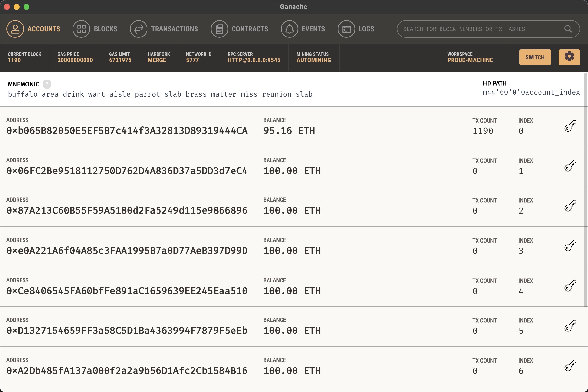Select the Accounts tab

pos(33,29)
